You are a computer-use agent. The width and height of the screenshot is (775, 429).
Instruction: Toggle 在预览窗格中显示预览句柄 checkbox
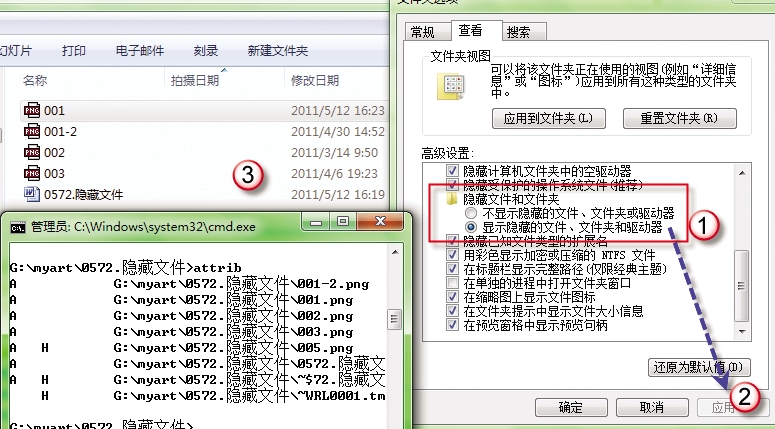pyautogui.click(x=452, y=325)
